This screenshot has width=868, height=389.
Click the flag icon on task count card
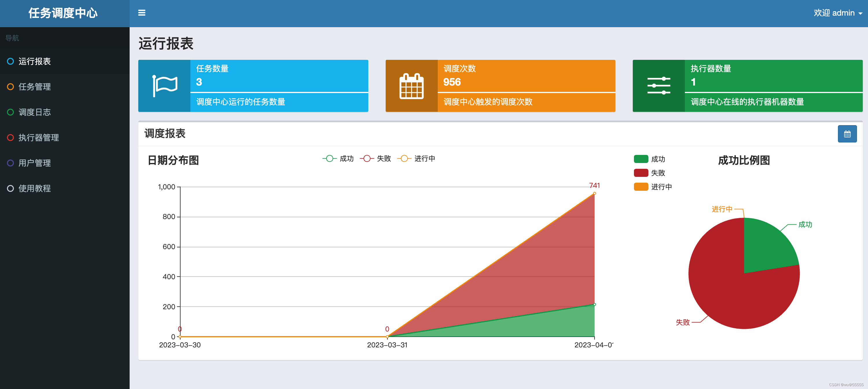pos(164,86)
